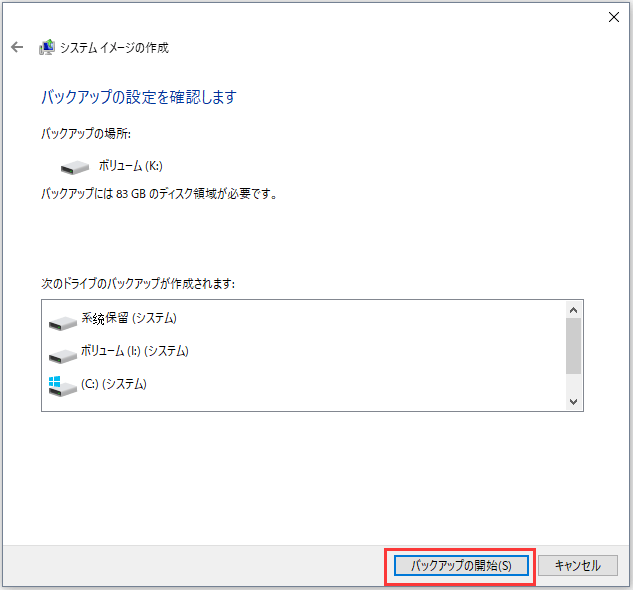Screen dimensions: 633x590
Task: Click the ボリューム (K:) drive icon
Action: 75,167
